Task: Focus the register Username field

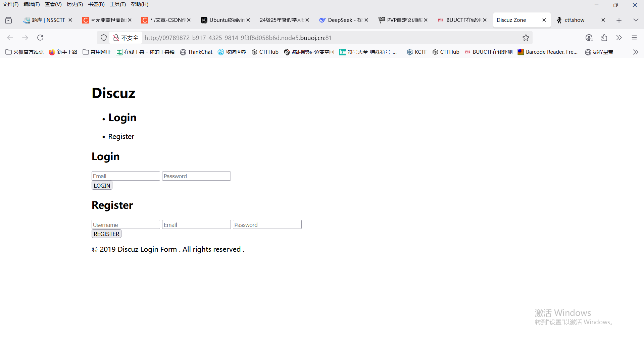Action: pyautogui.click(x=126, y=225)
